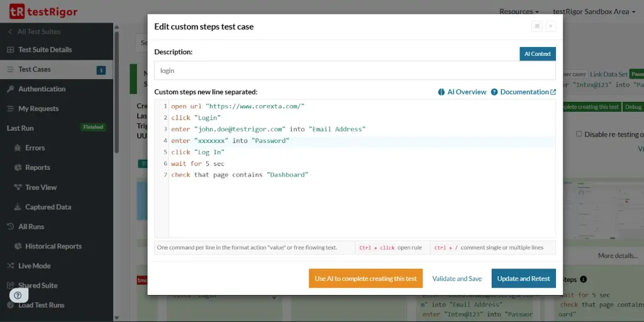Click the wait for 5 sec line
This screenshot has height=322, width=644.
(198, 164)
